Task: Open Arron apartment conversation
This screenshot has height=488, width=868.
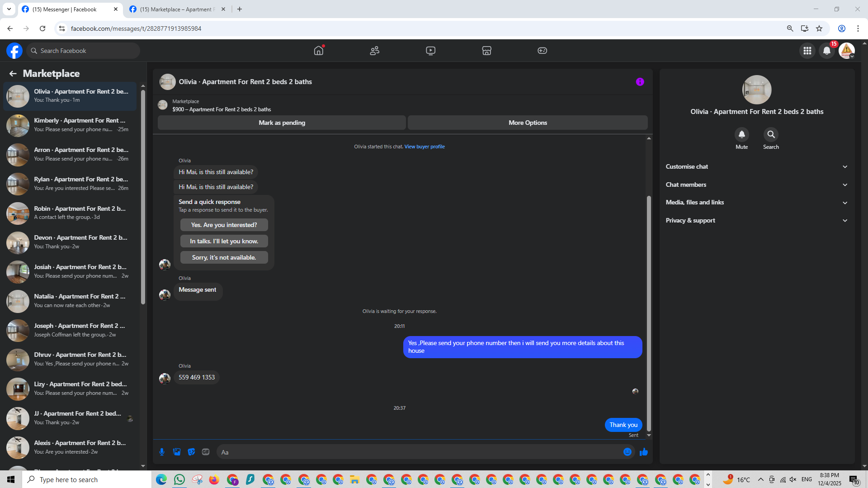Action: coord(70,155)
